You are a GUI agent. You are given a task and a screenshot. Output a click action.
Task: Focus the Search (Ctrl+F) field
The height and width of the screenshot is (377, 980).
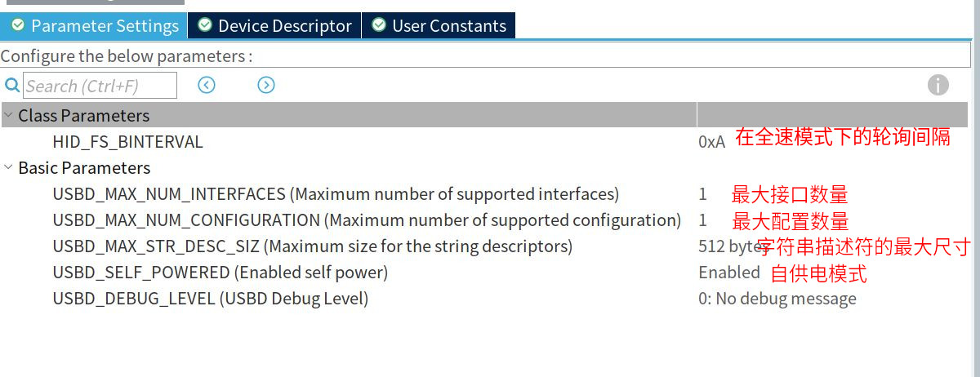(100, 86)
